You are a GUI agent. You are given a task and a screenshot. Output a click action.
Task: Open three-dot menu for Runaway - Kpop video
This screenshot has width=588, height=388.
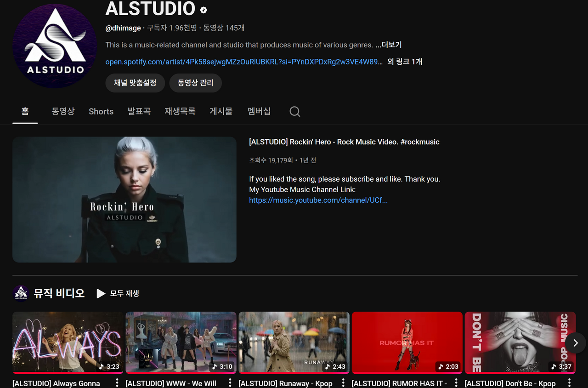tap(343, 382)
